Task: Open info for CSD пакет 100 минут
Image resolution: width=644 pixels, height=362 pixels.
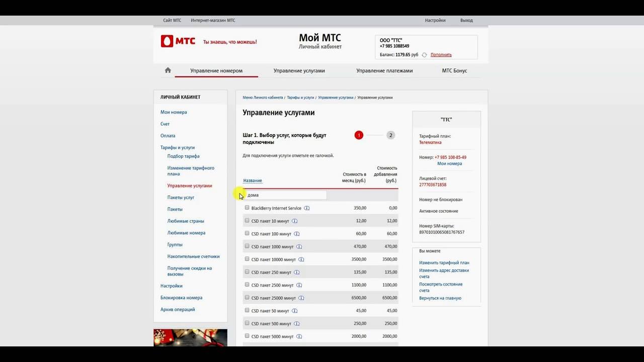Action: 297,234
